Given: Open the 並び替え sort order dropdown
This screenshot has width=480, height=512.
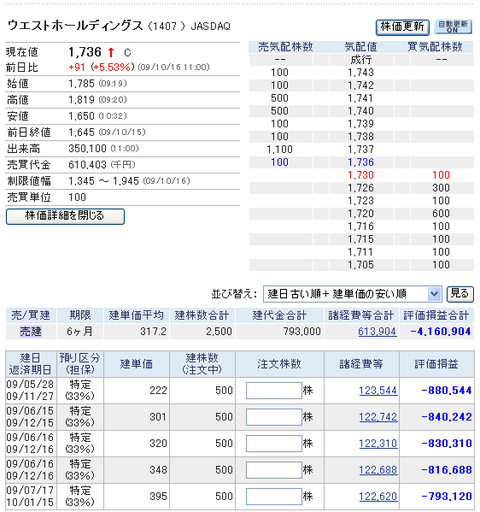Looking at the screenshot, I should (x=352, y=294).
